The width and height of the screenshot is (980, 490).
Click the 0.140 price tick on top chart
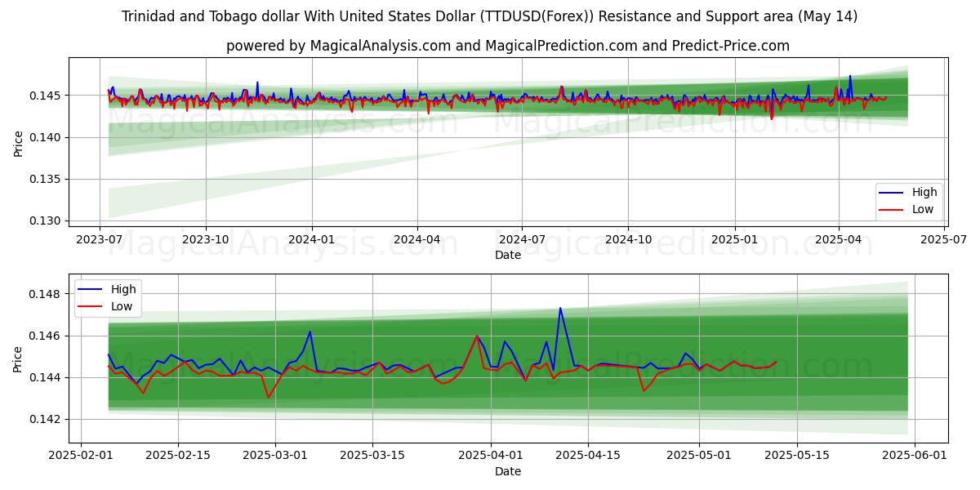(x=47, y=137)
